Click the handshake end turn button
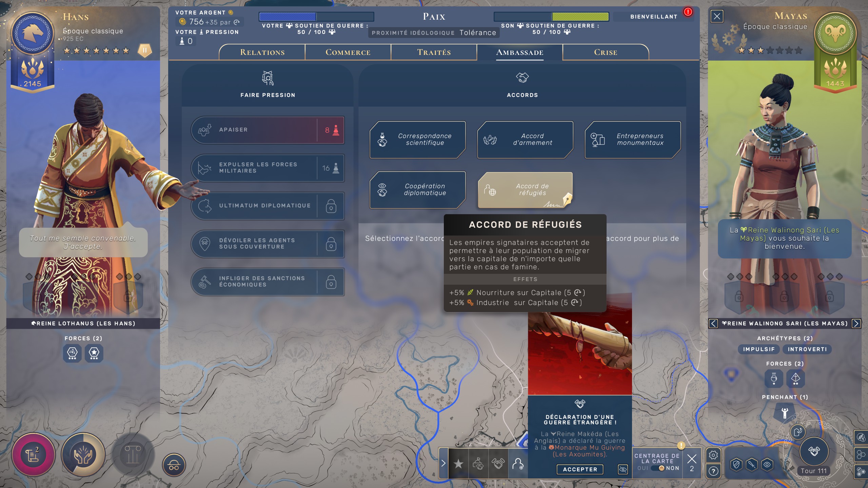The image size is (868, 488). click(x=814, y=451)
